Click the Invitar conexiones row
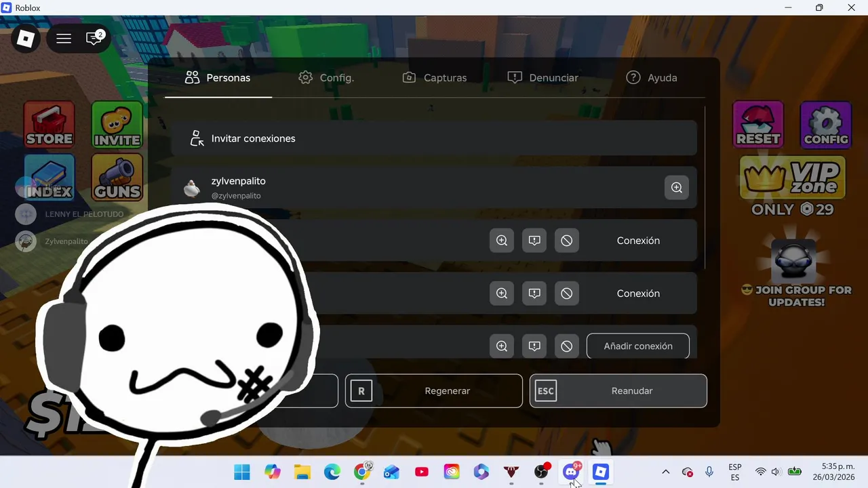This screenshot has width=868, height=488. (x=434, y=138)
